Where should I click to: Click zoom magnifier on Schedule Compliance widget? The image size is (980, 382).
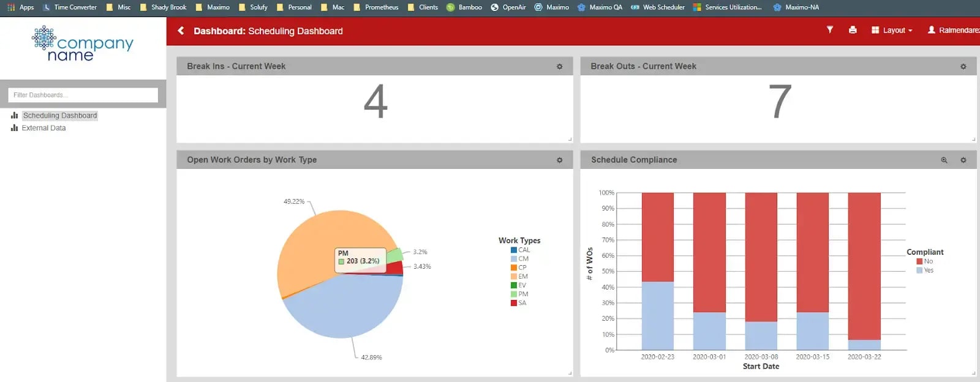[x=944, y=160]
